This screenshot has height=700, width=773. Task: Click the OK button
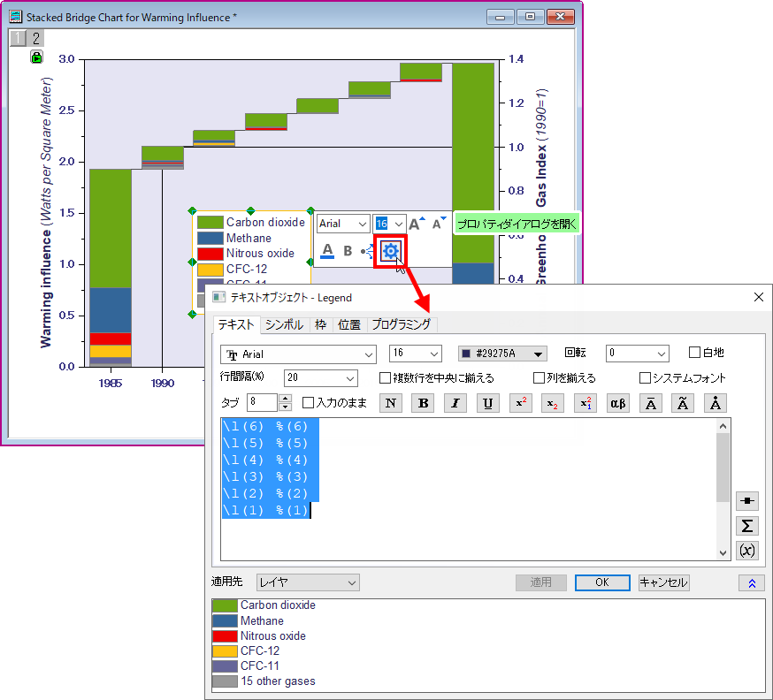click(601, 582)
